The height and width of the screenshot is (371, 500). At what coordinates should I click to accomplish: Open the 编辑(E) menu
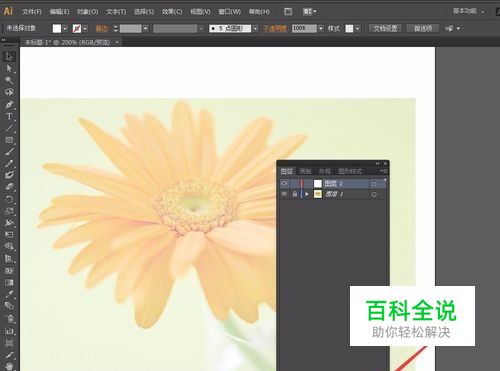59,12
